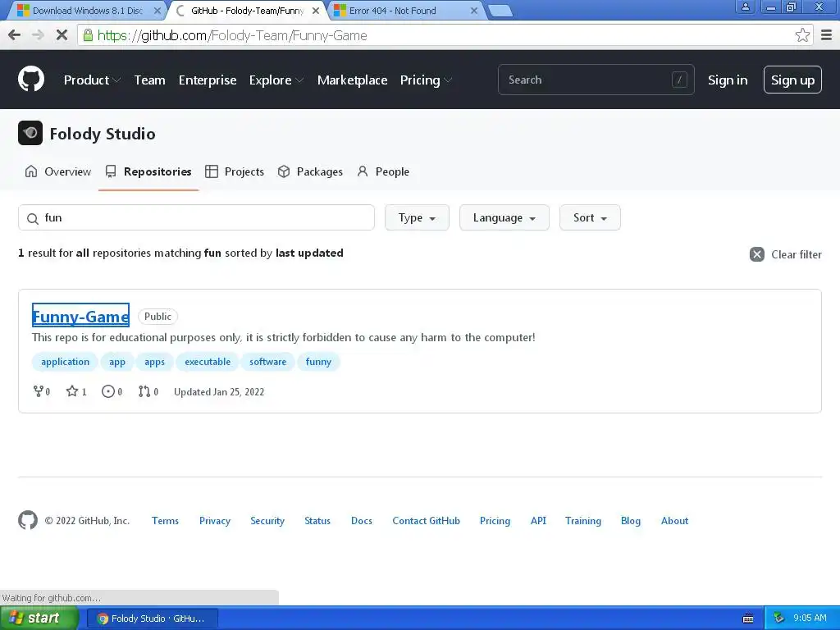Switch to the Overview tab
The image size is (840, 630).
click(58, 171)
